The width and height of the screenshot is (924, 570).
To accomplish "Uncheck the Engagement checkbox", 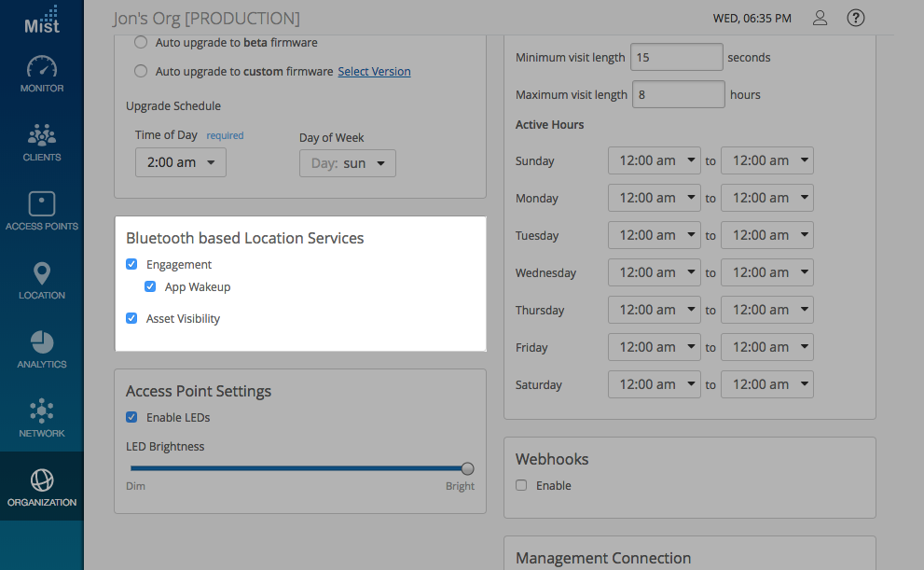I will point(132,265).
